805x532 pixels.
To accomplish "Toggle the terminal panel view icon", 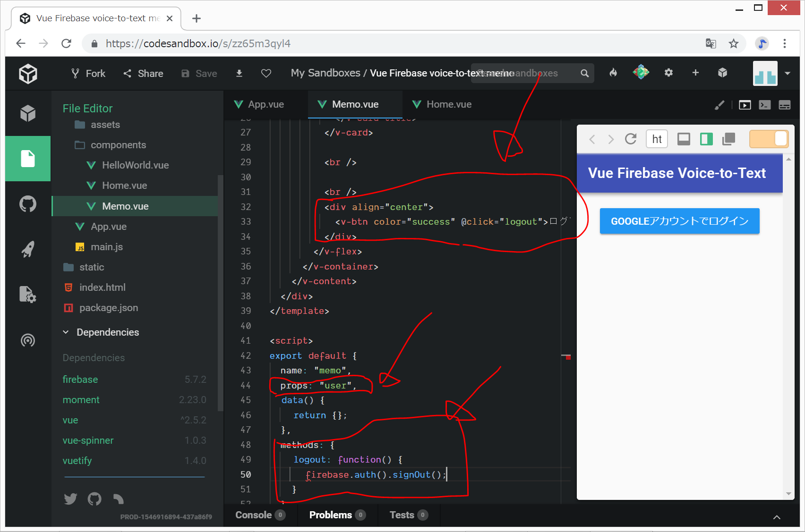I will pyautogui.click(x=764, y=105).
